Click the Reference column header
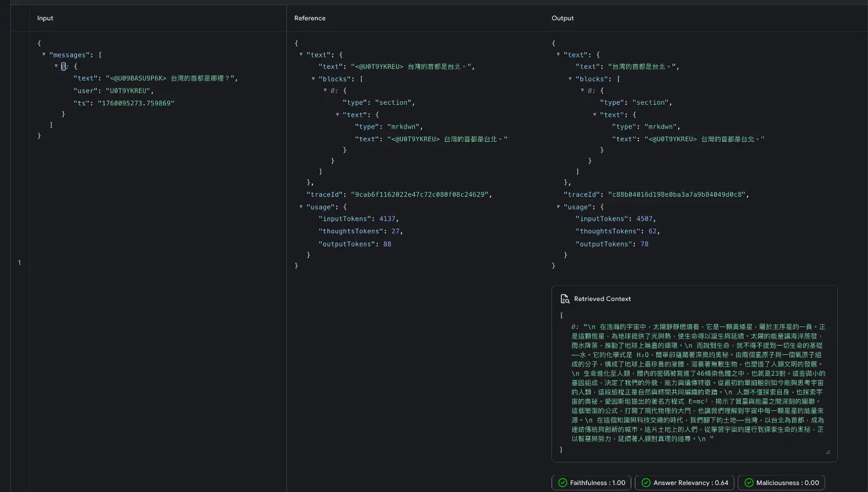The image size is (868, 492). tap(310, 19)
